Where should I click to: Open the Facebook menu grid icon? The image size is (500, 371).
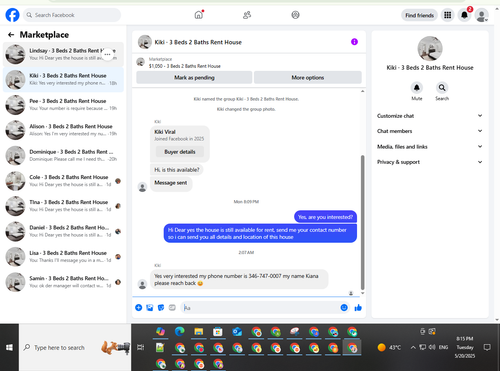[448, 15]
